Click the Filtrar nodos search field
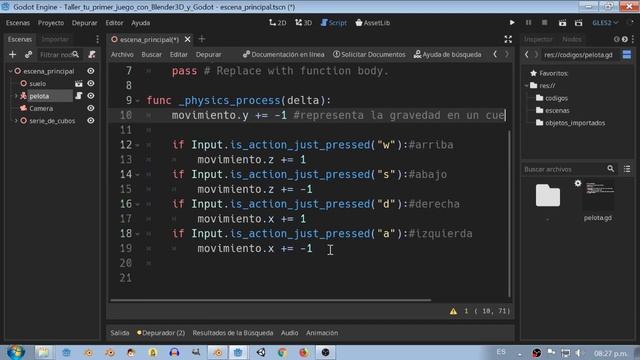 (x=59, y=54)
